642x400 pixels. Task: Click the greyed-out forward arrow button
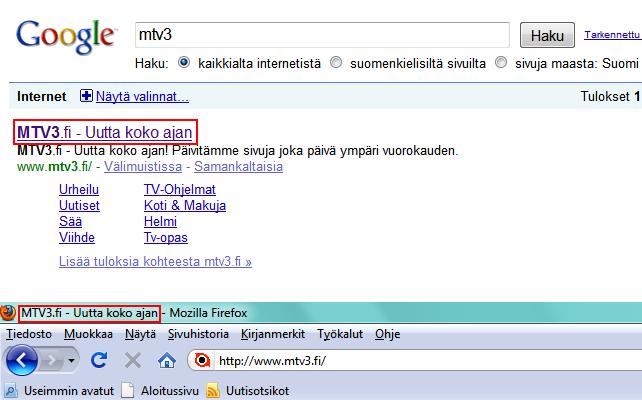pos(52,360)
